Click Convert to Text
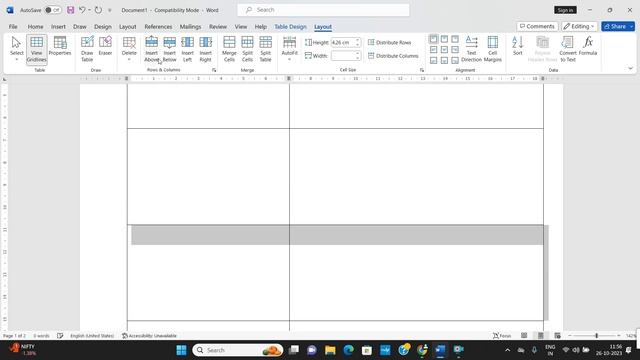Screen dimensions: 640x360 point(568,49)
